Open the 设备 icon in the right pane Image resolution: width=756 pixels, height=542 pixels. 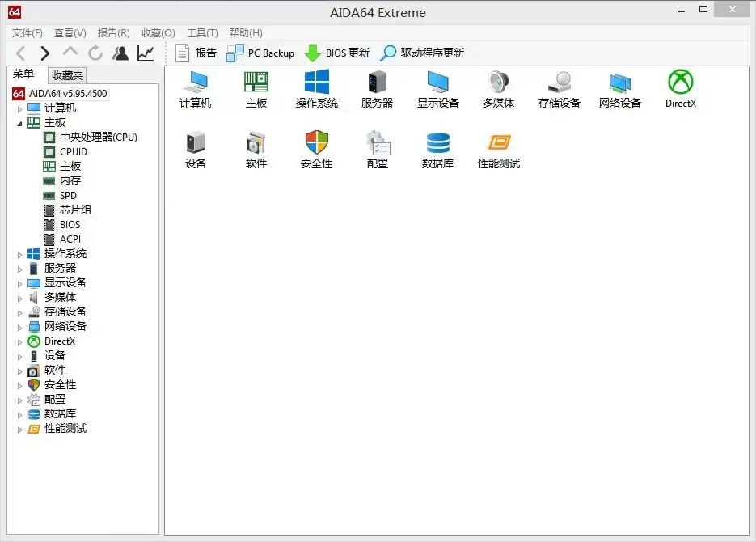[x=196, y=150]
